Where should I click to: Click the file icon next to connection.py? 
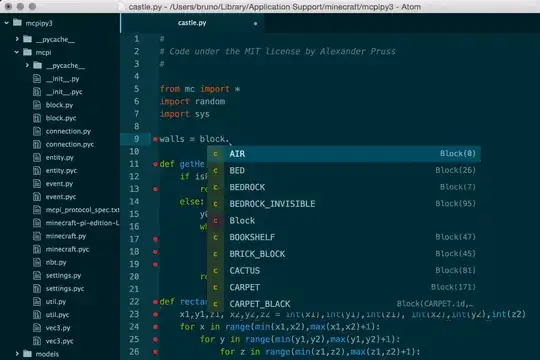pyautogui.click(x=37, y=131)
